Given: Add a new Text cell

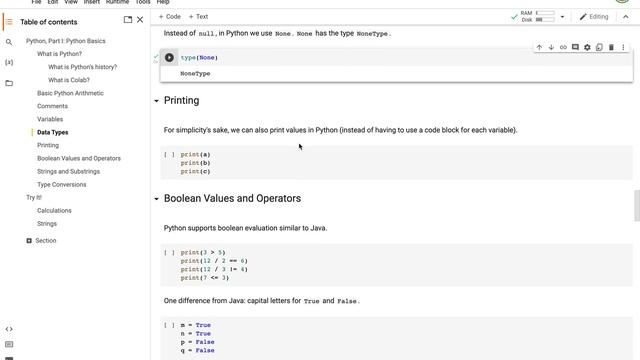Looking at the screenshot, I should tap(198, 17).
